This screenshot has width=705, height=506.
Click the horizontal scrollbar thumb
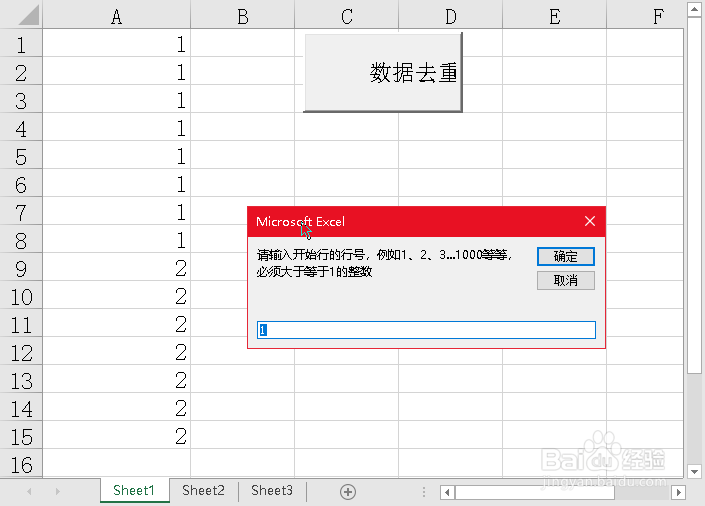coord(535,492)
